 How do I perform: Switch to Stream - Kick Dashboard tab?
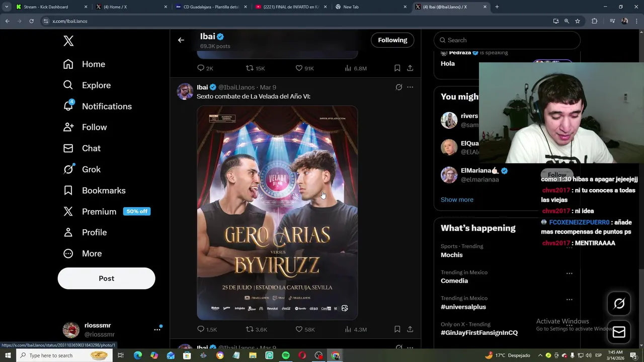click(52, 7)
